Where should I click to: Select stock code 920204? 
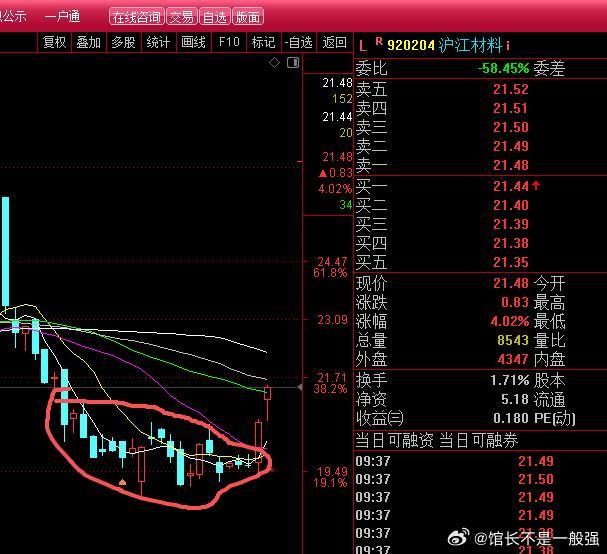(x=411, y=45)
